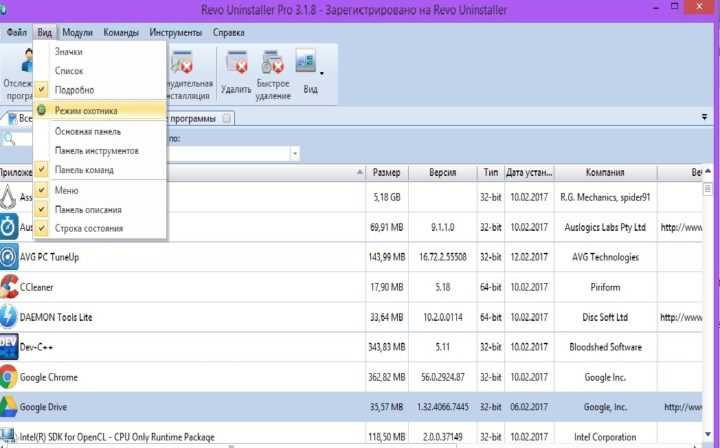The height and width of the screenshot is (448, 720).
Task: Click the Auslogics Labs Pty Ltd company cell
Action: click(x=605, y=227)
